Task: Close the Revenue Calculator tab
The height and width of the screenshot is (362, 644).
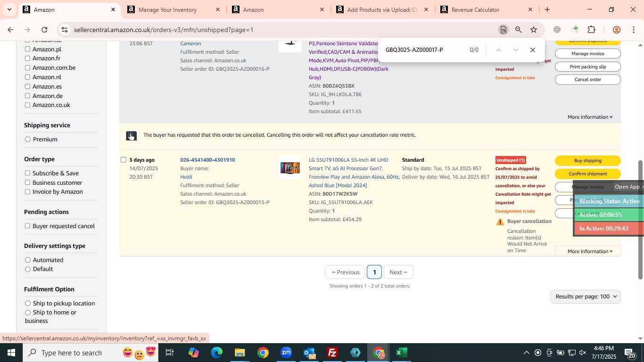Action: [x=530, y=9]
